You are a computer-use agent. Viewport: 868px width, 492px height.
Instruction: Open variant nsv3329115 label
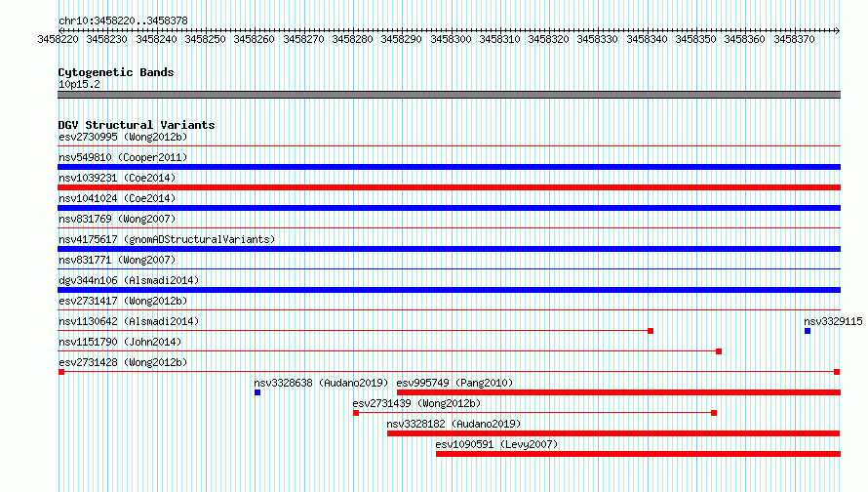[x=833, y=321]
